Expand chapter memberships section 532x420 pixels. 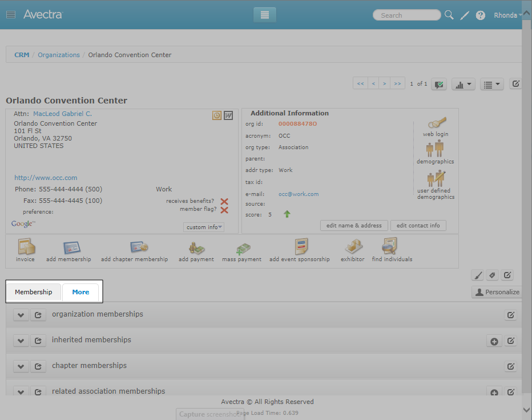(21, 366)
